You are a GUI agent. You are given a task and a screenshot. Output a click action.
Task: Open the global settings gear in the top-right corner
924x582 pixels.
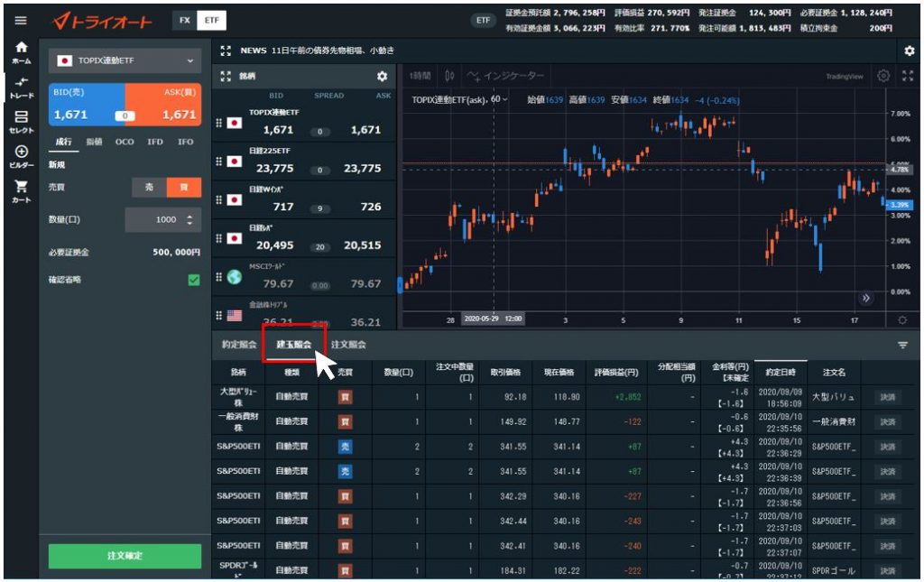pos(910,51)
